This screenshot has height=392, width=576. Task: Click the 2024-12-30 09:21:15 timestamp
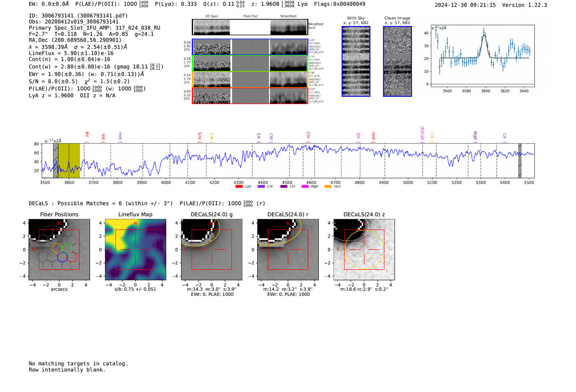tap(465, 5)
